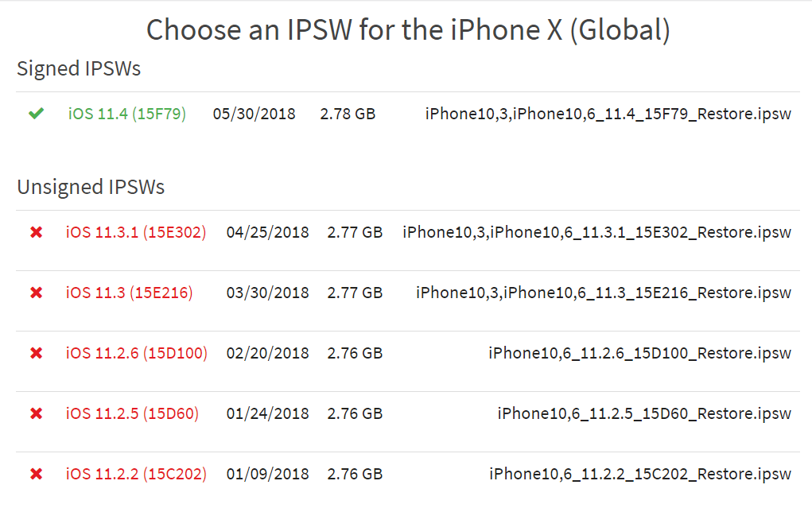Image resolution: width=812 pixels, height=508 pixels.
Task: Click the red X beside iOS 11.2.2
Action: 36,474
